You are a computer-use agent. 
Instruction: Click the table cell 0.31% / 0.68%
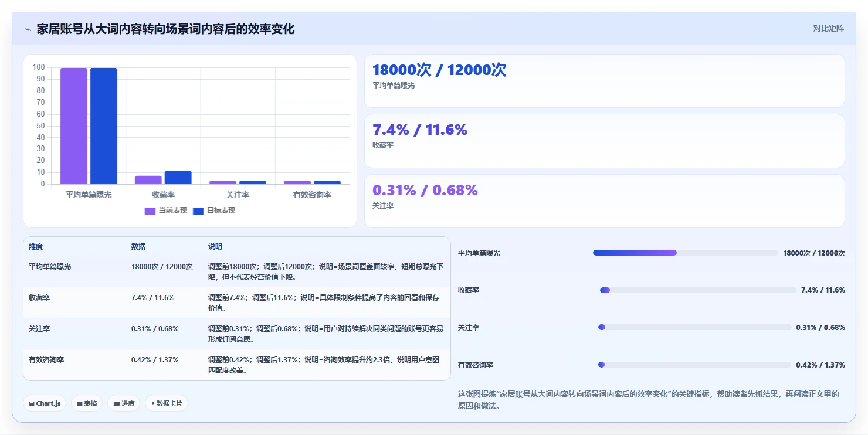(x=155, y=328)
